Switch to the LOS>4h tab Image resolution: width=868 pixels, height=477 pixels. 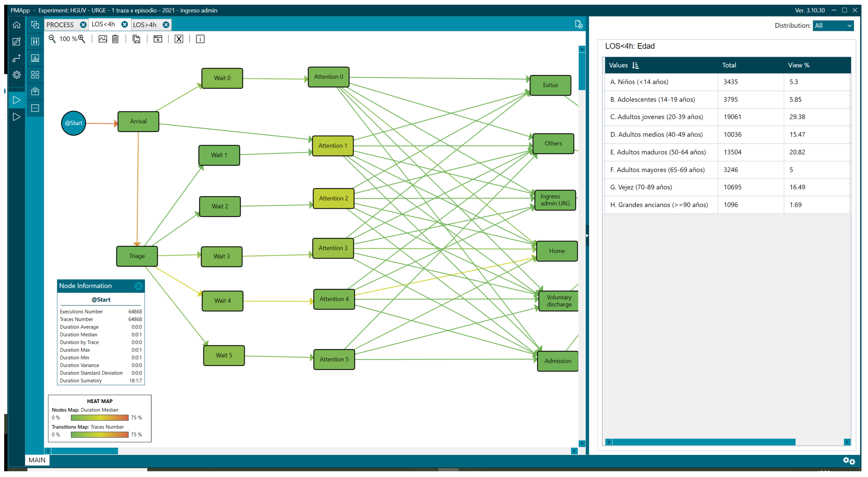[x=144, y=25]
